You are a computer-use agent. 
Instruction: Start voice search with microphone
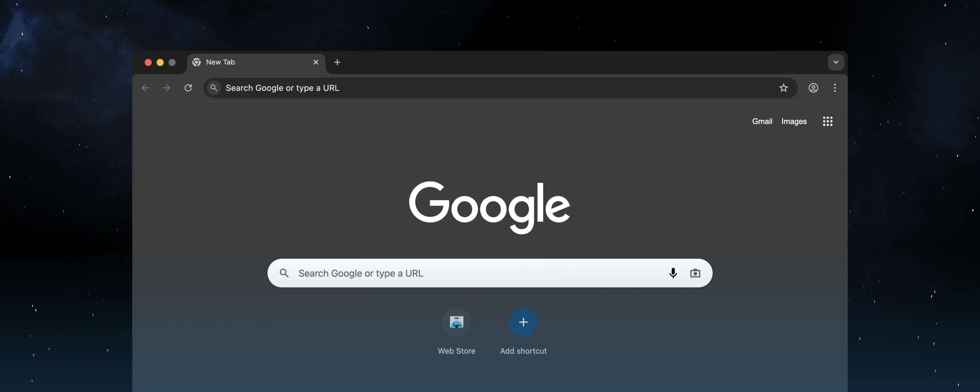(673, 273)
